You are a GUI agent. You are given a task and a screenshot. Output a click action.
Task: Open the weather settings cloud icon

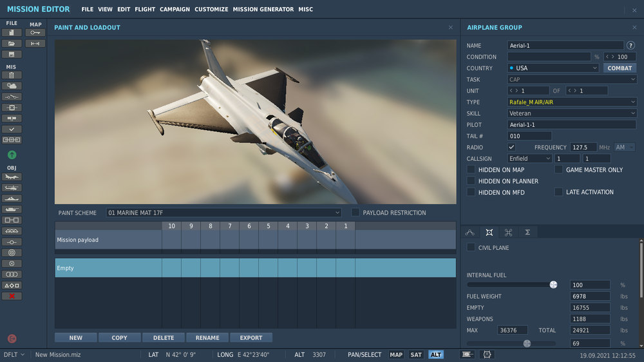(12, 86)
